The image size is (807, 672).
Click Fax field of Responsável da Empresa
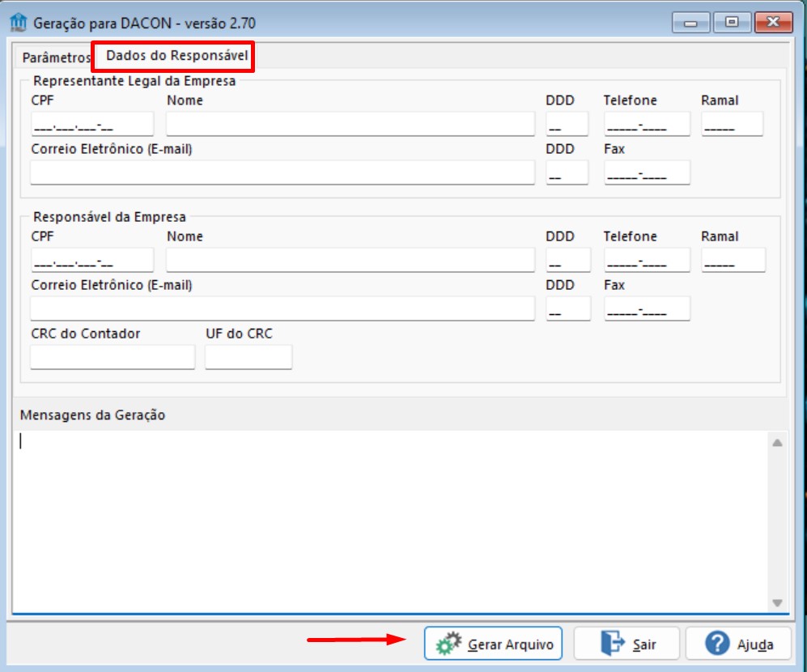click(x=647, y=308)
